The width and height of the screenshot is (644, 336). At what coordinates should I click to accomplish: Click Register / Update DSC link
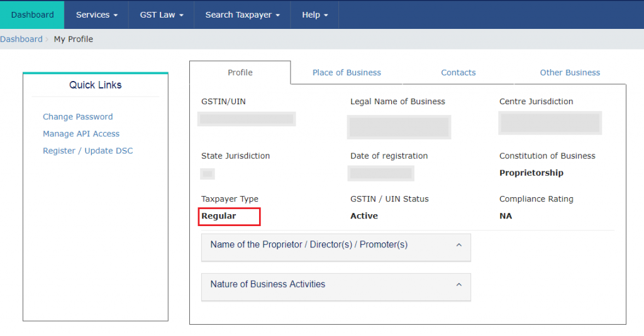[88, 151]
